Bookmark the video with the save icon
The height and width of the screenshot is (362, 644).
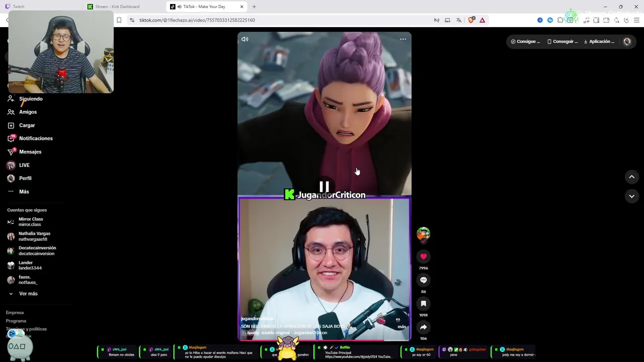point(424,304)
